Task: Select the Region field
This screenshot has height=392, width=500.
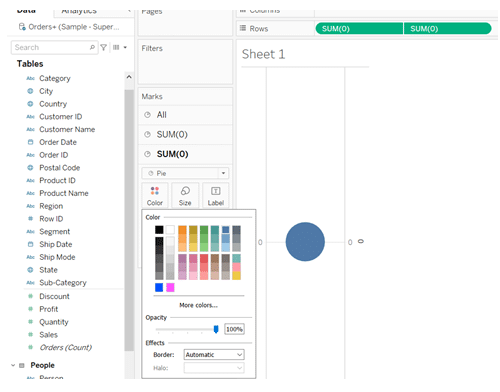Action: (x=51, y=206)
